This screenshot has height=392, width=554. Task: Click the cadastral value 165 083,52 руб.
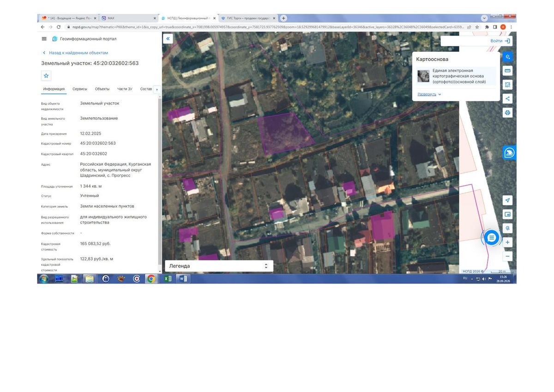96,243
